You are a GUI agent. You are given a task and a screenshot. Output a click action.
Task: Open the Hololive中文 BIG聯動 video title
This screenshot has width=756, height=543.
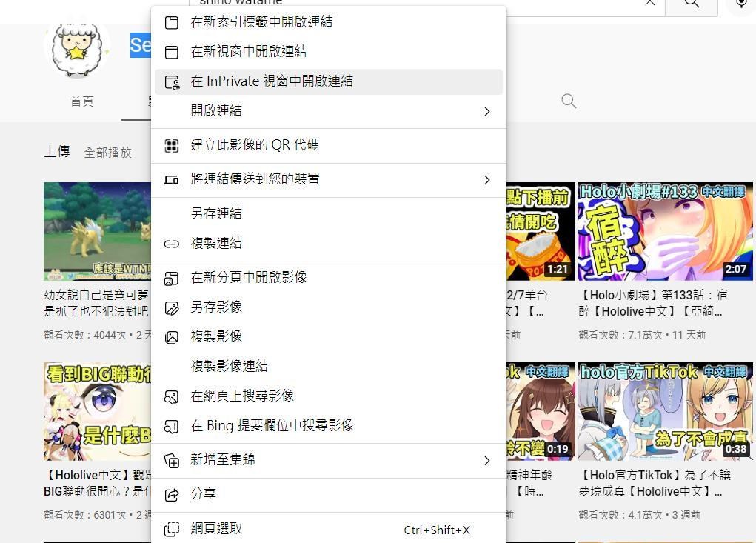[x=97, y=483]
